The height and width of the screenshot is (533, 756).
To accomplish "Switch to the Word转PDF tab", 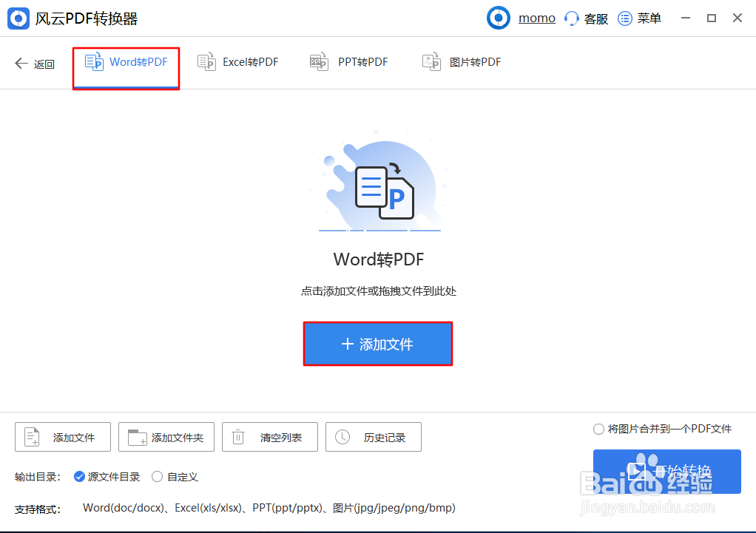I will click(126, 62).
